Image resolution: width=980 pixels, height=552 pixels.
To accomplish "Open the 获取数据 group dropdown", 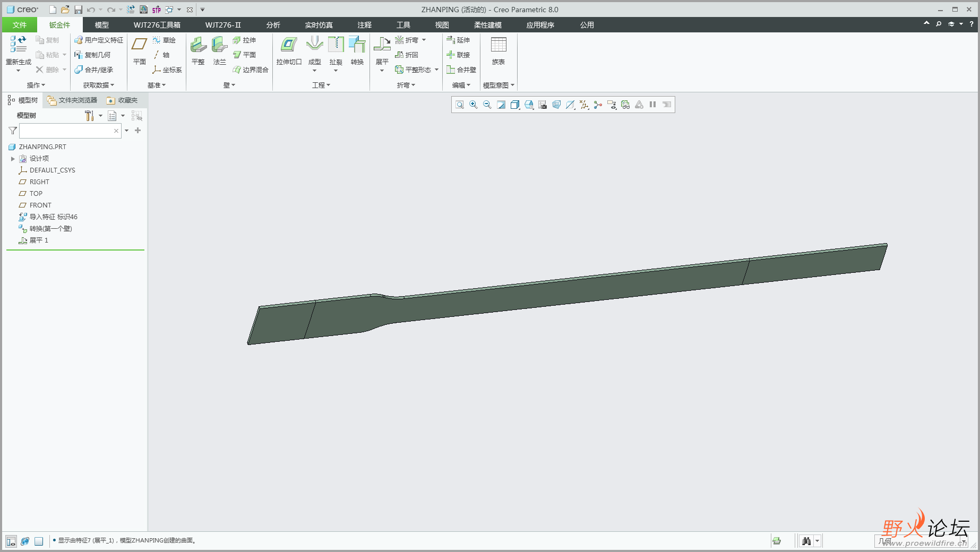I will [x=99, y=85].
